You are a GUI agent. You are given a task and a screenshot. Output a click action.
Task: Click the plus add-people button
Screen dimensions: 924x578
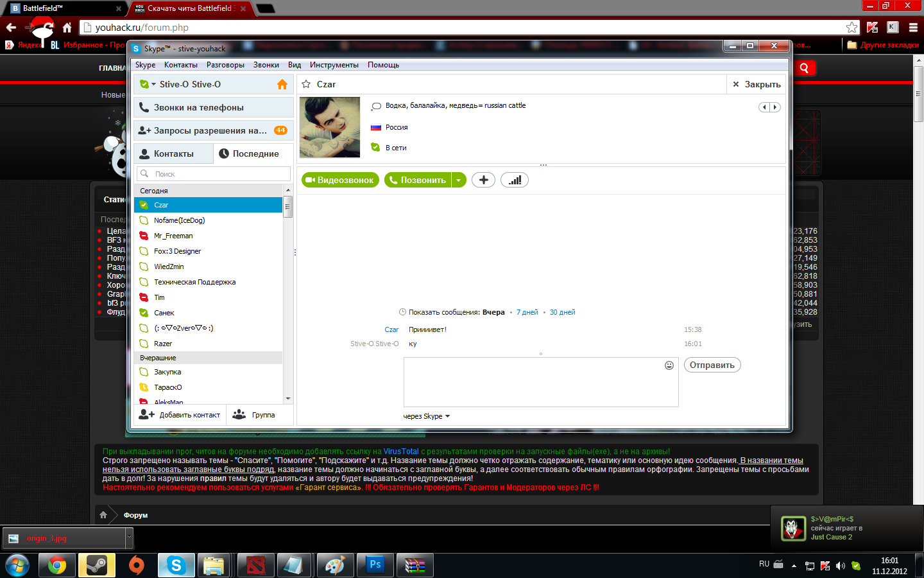pyautogui.click(x=484, y=180)
